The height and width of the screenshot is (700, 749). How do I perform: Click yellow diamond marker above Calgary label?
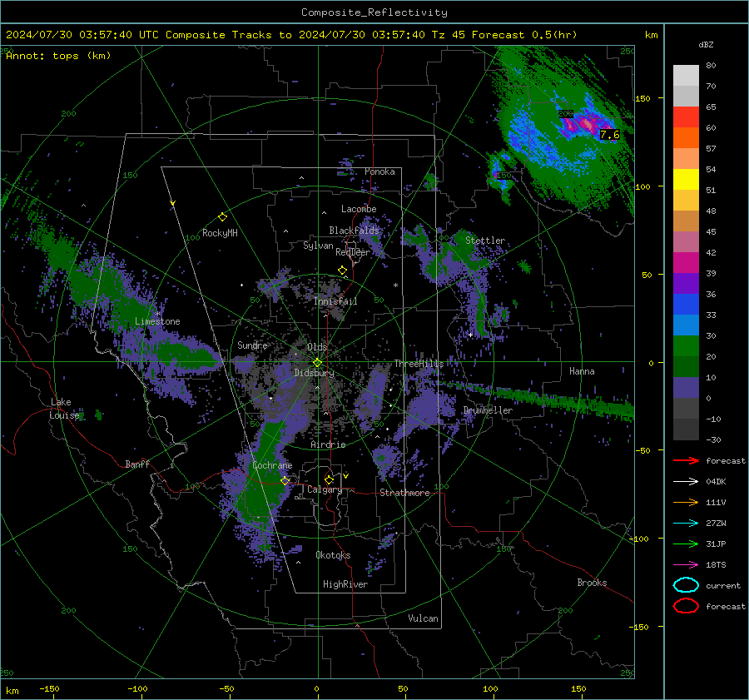329,479
